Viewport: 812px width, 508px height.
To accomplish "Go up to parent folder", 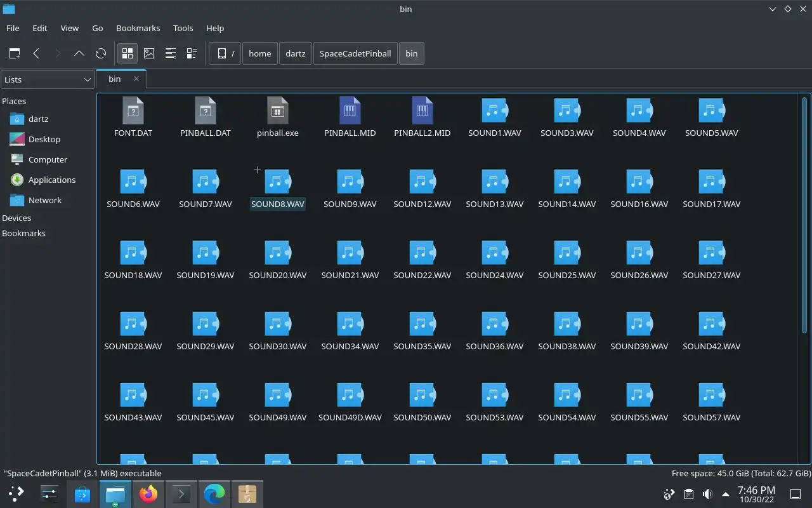I will [79, 53].
